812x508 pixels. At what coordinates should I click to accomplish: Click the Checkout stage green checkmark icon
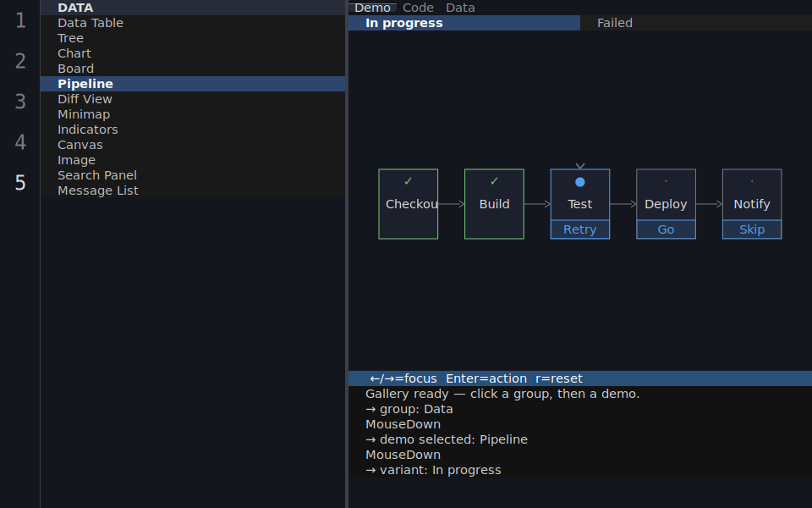(408, 181)
